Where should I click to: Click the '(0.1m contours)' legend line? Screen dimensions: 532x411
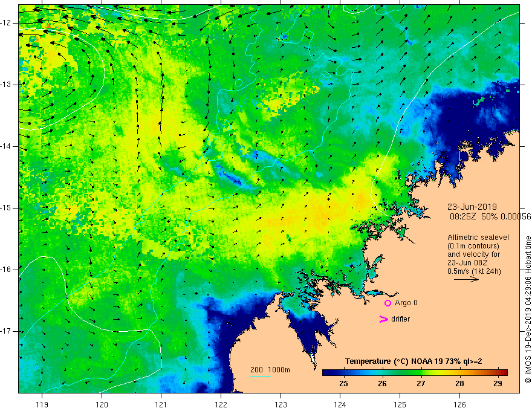[x=473, y=246]
